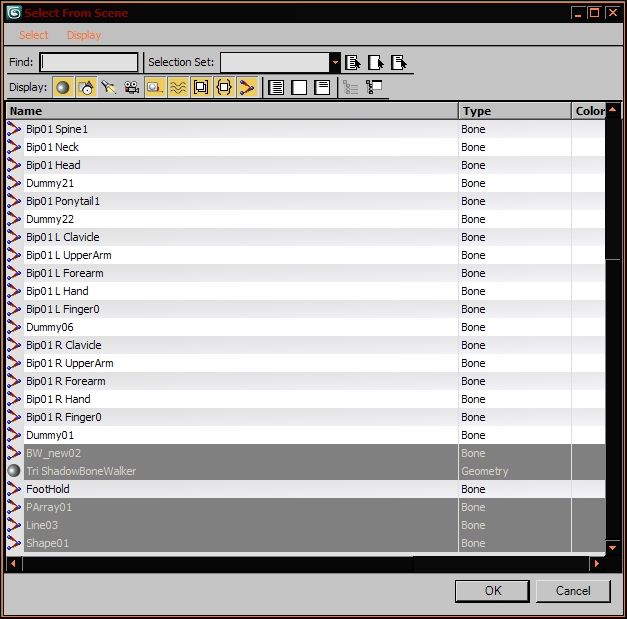627x619 pixels.
Task: Click the bone icon beside PArray01
Action: pos(14,507)
